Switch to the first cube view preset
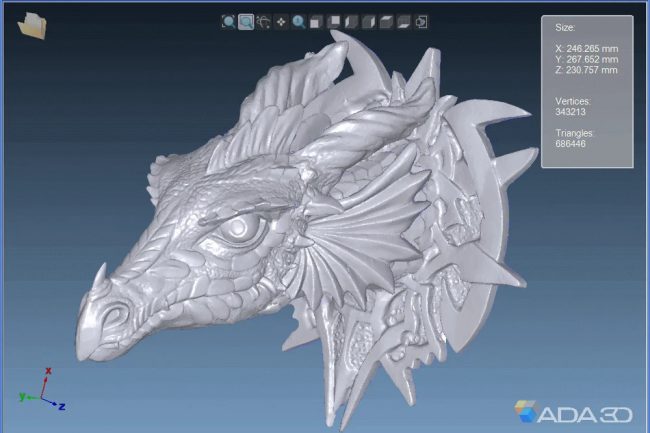The width and height of the screenshot is (650, 433). 316,21
